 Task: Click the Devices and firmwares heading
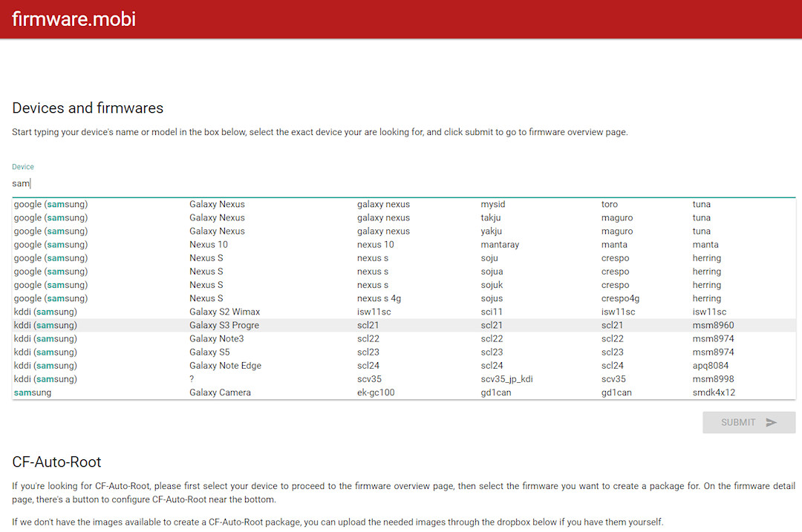coord(88,108)
